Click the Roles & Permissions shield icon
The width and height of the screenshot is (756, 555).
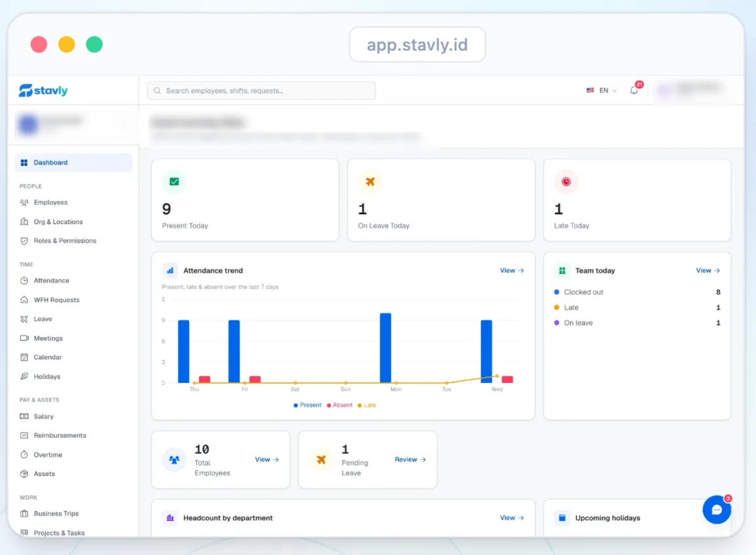click(x=24, y=241)
